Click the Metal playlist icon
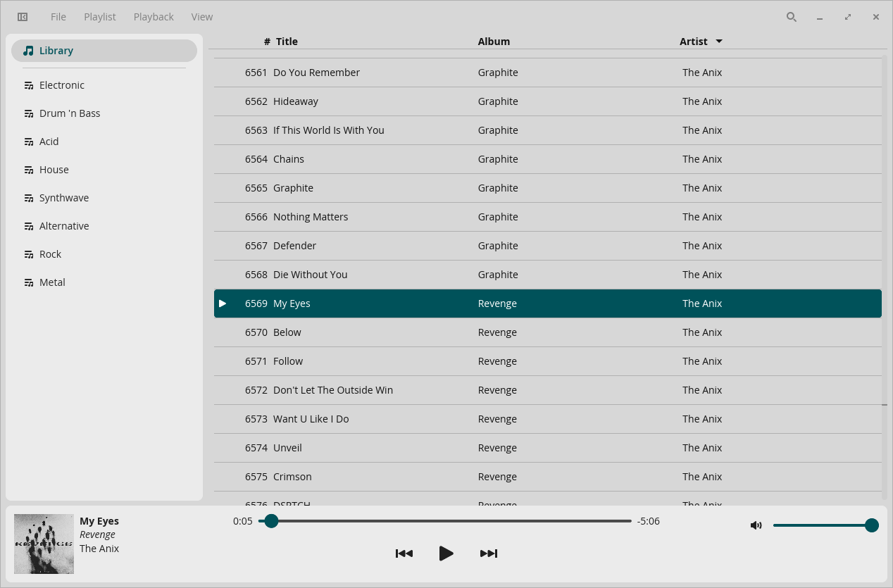The height and width of the screenshot is (588, 893). (x=29, y=282)
